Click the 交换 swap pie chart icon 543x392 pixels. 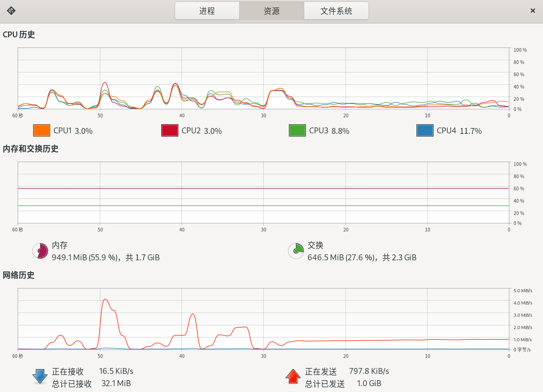[x=296, y=251]
